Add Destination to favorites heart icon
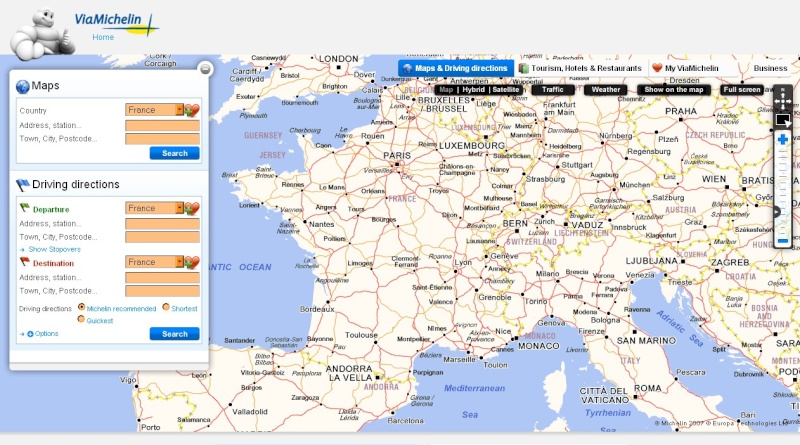Image resolution: width=800 pixels, height=445 pixels. [192, 262]
